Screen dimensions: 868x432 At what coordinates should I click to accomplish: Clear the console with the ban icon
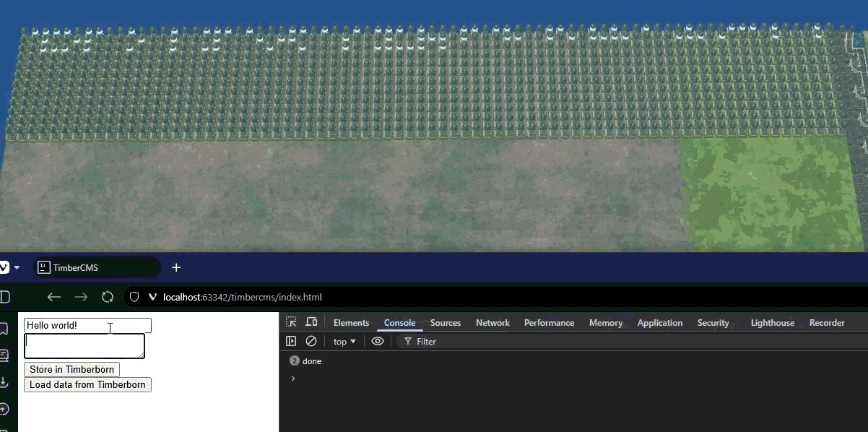tap(311, 341)
